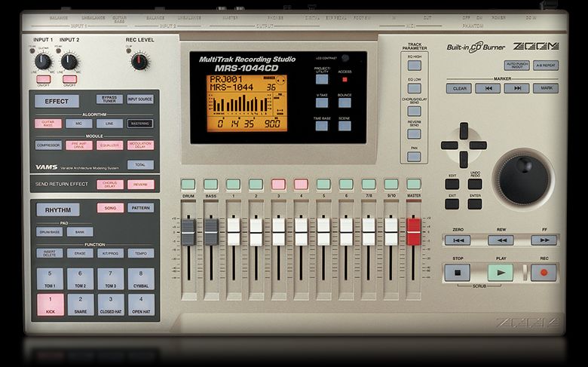Click the REC LEVEL knob
Screen dimensions: 588x367
click(139, 62)
